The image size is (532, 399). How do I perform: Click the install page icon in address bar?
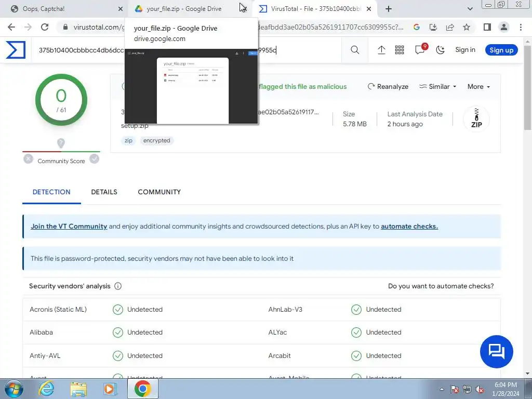click(433, 27)
